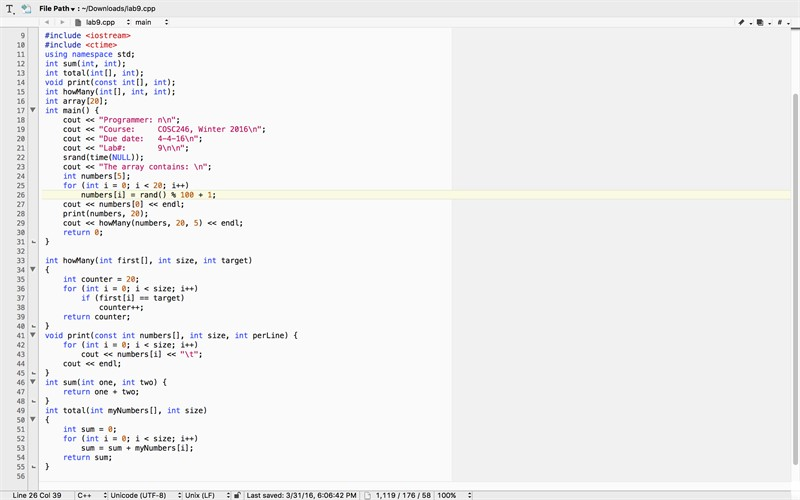Viewport: 800px width, 500px height.
Task: Open the Unix (LF) line endings popup
Action: pyautogui.click(x=207, y=495)
